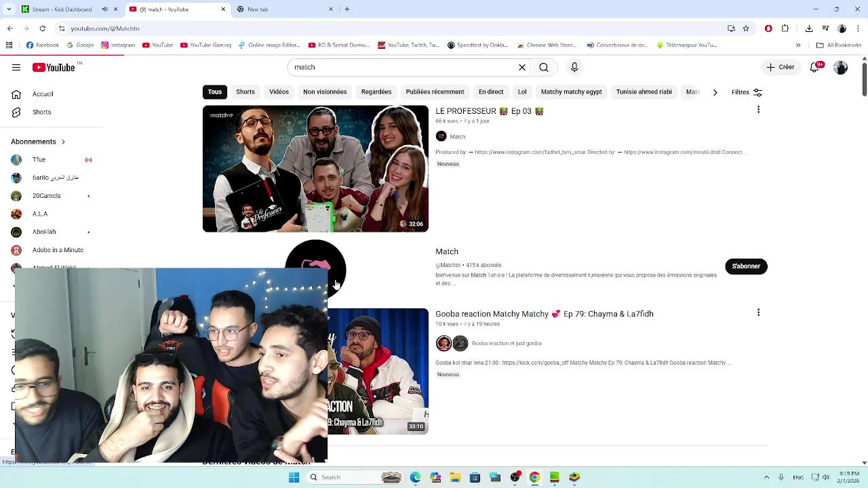Bookmark this page with star icon

tap(746, 28)
